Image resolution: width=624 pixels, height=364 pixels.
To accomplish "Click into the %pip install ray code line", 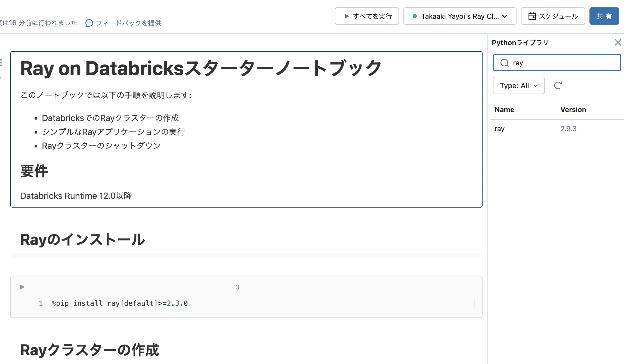I will [120, 303].
